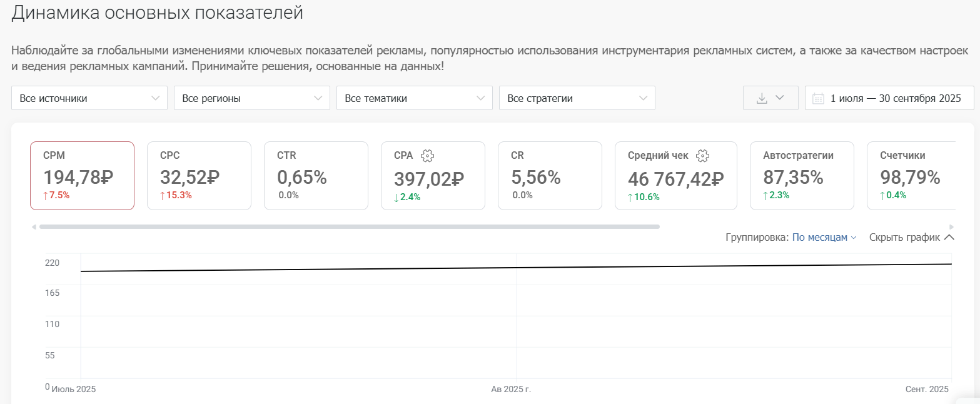The height and width of the screenshot is (404, 980).
Task: Click the Июль 2025 axis label
Action: pyautogui.click(x=73, y=389)
